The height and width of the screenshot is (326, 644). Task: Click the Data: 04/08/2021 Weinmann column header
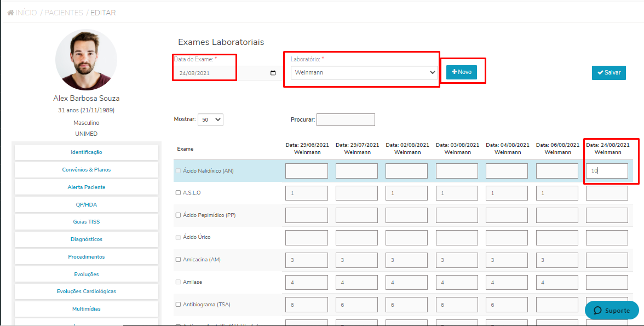click(508, 148)
